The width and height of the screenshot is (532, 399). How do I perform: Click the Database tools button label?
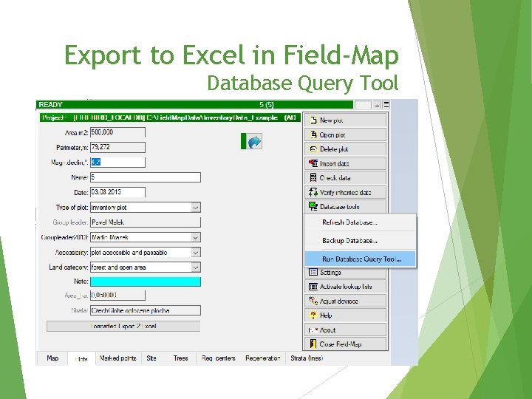[x=340, y=207]
